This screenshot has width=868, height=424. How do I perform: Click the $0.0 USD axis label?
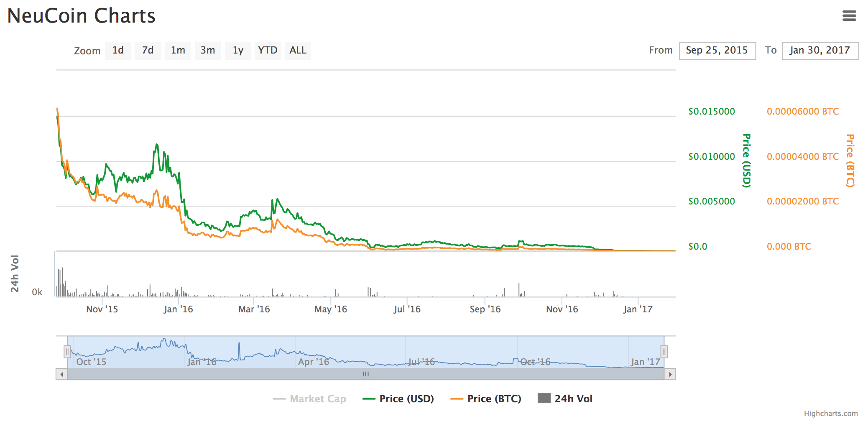tap(698, 246)
